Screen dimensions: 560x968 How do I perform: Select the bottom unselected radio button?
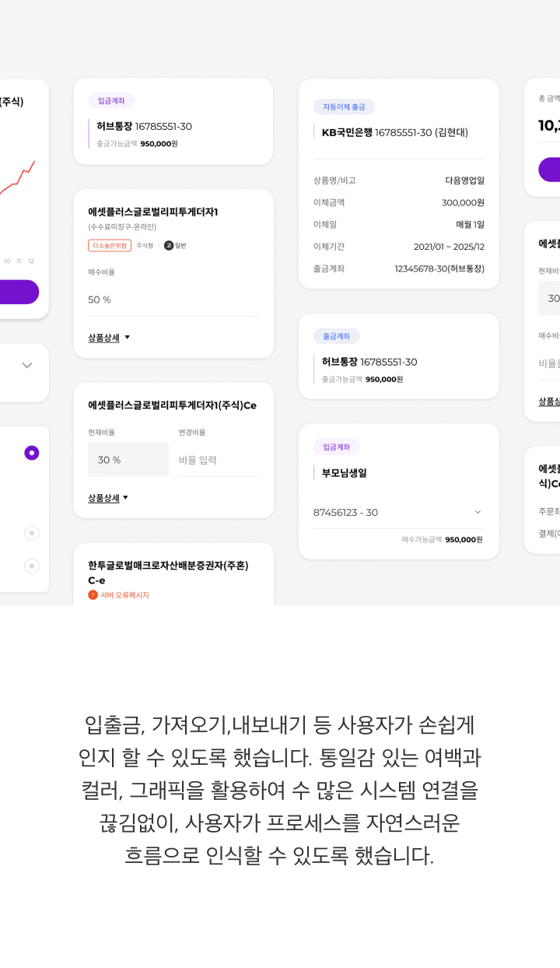click(32, 566)
